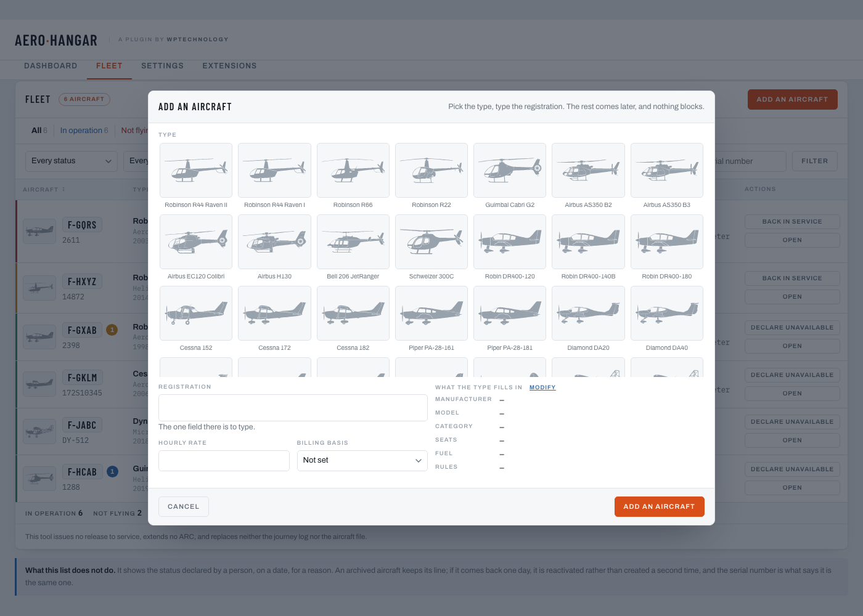This screenshot has height=616, width=863.
Task: Confirm with the dialog's Add an aircraft button
Action: click(659, 506)
